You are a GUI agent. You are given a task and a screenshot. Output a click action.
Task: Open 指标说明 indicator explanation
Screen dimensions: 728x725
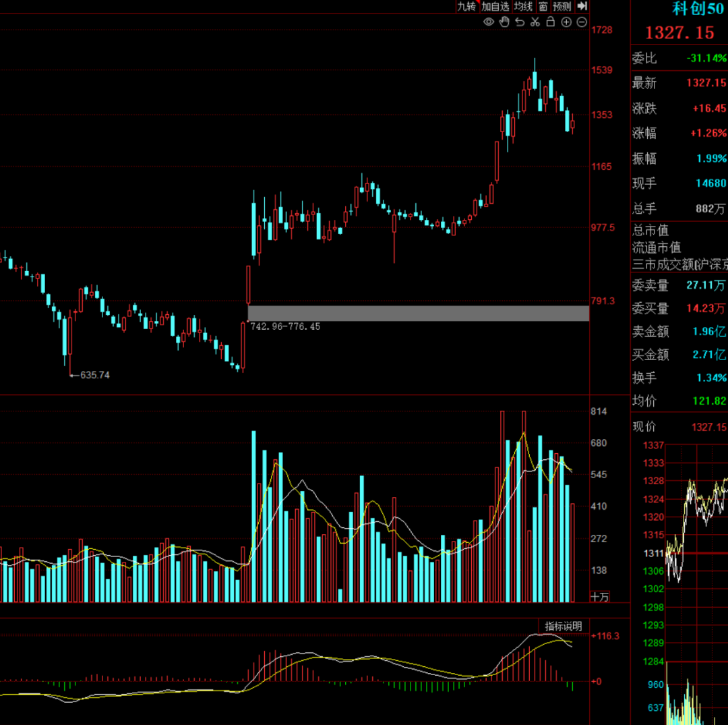click(x=563, y=626)
